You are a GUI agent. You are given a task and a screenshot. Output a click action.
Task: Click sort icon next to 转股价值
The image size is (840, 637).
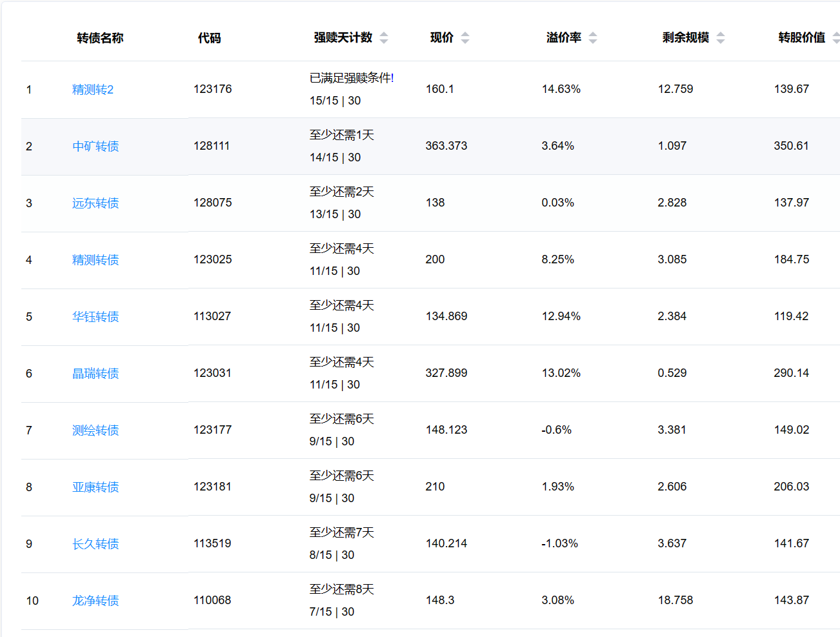pos(835,38)
